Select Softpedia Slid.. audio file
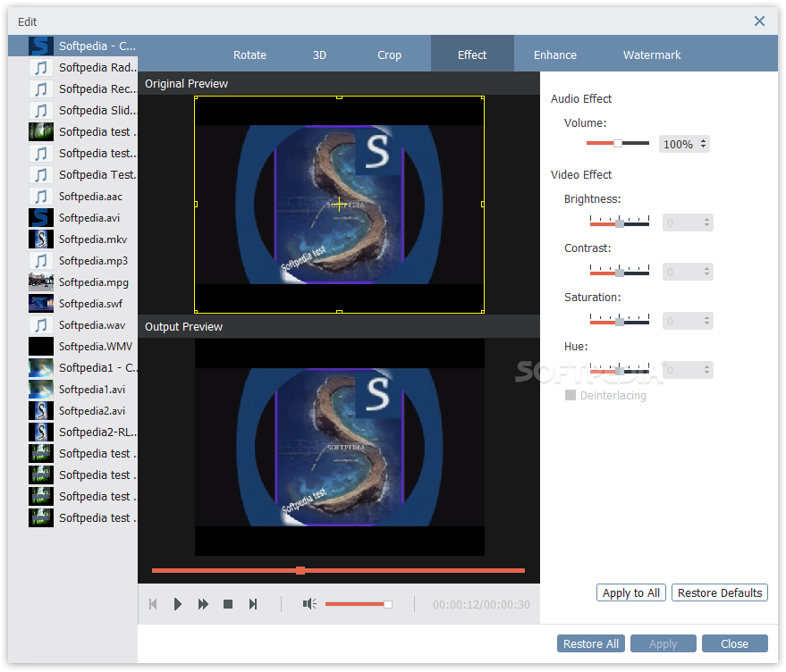 coord(72,110)
